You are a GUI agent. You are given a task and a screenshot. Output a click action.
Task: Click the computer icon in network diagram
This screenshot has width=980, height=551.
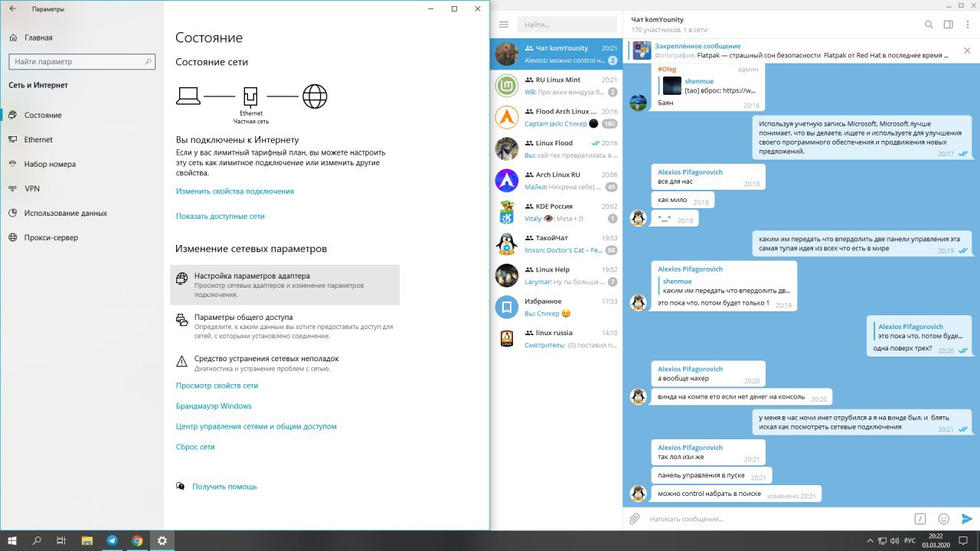(188, 96)
